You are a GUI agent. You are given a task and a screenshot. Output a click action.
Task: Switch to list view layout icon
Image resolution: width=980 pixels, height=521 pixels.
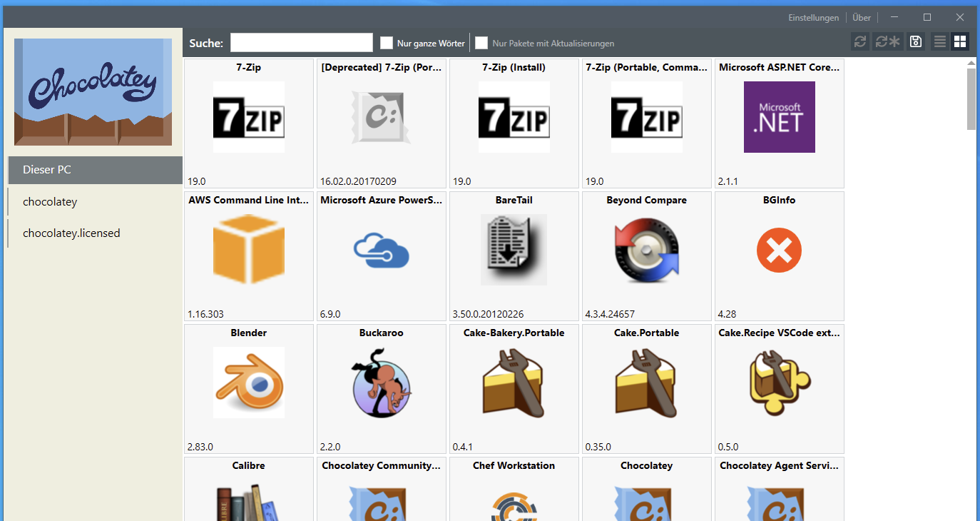pos(940,41)
